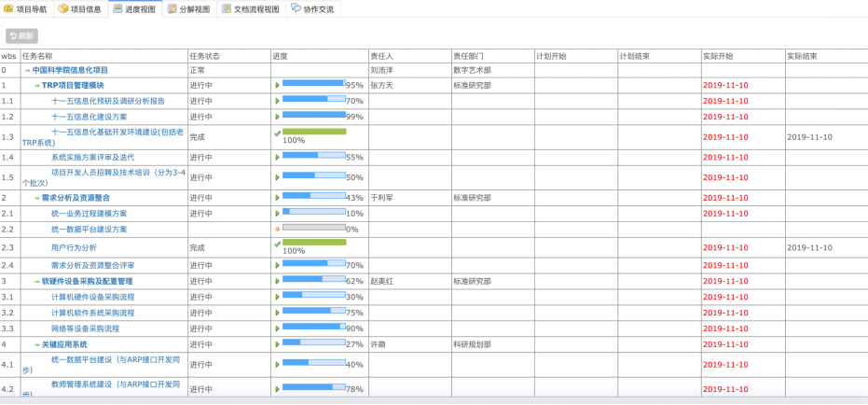This screenshot has height=405, width=868.
Task: Click the green checkmark for 用户行为分析
Action: tap(278, 244)
